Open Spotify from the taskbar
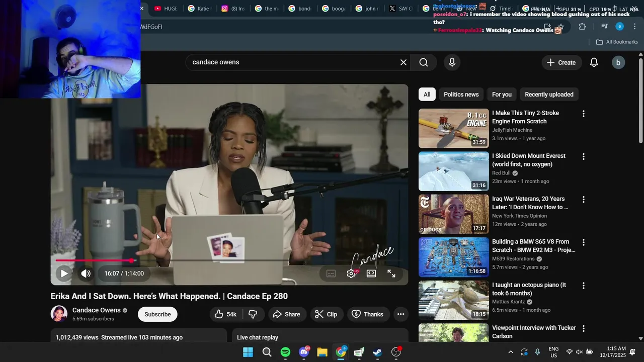The height and width of the screenshot is (362, 644). tap(285, 352)
